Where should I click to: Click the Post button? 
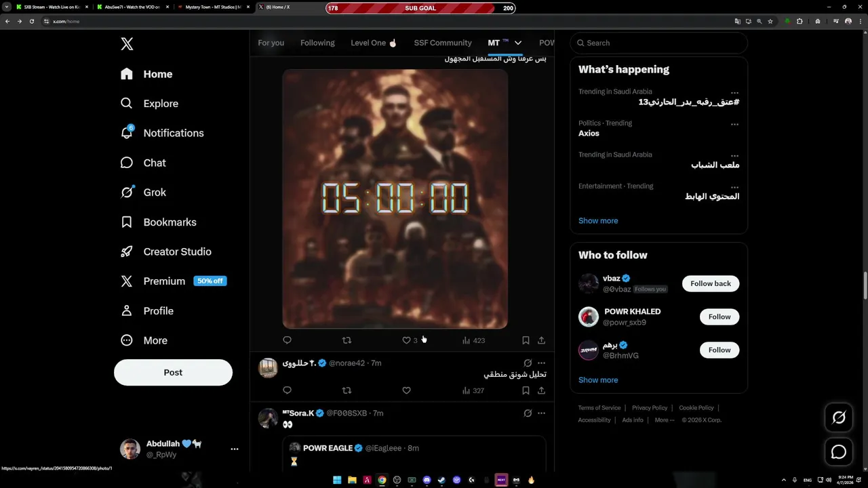[173, 372]
